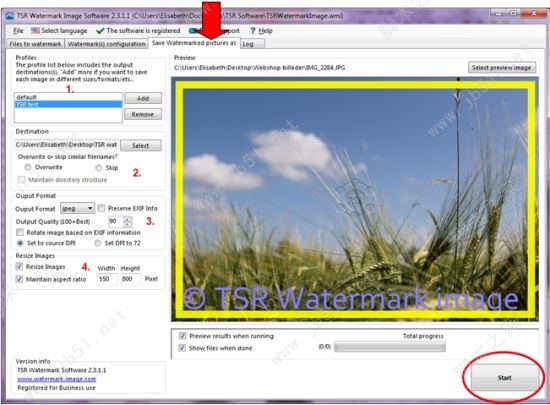Viewport: 550px width, 405px height.
Task: Switch to the Log tab
Action: point(252,44)
